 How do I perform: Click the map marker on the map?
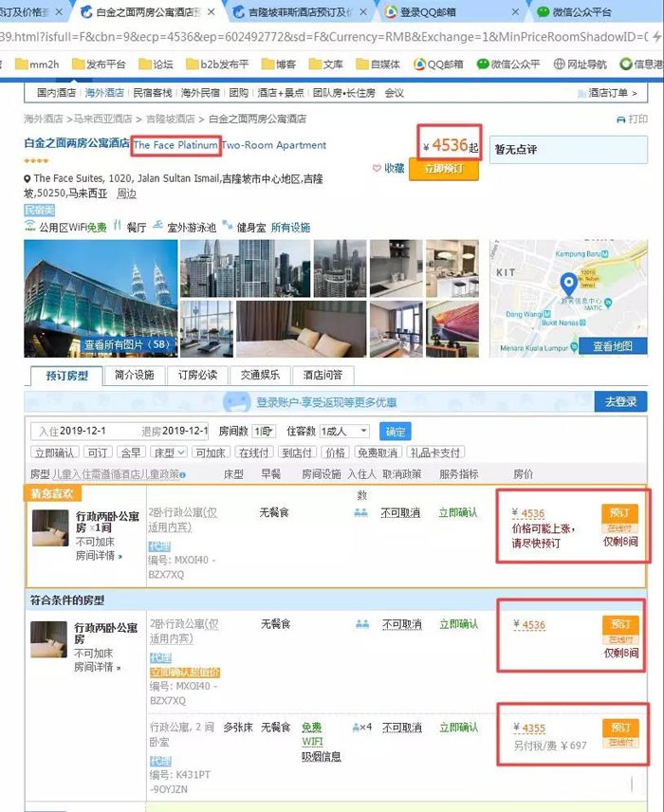point(569,284)
